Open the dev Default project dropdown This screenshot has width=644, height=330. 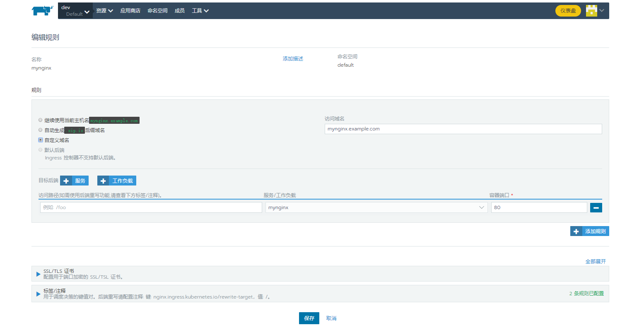(75, 11)
